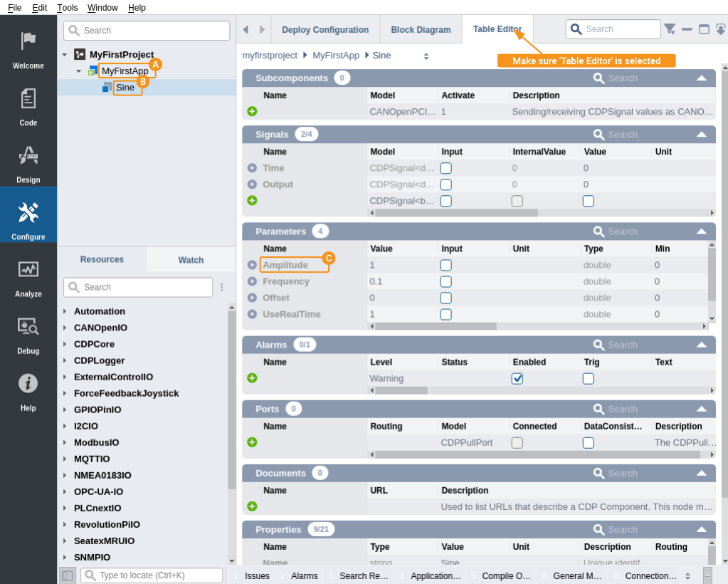Open the Design mode
This screenshot has width=728, height=584.
click(28, 164)
